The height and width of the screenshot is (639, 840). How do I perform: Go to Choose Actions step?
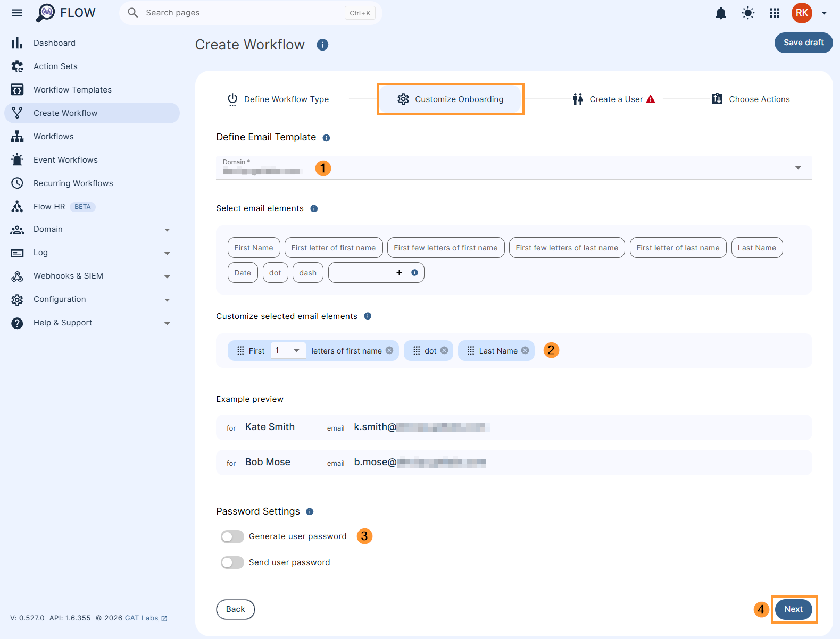coord(751,99)
